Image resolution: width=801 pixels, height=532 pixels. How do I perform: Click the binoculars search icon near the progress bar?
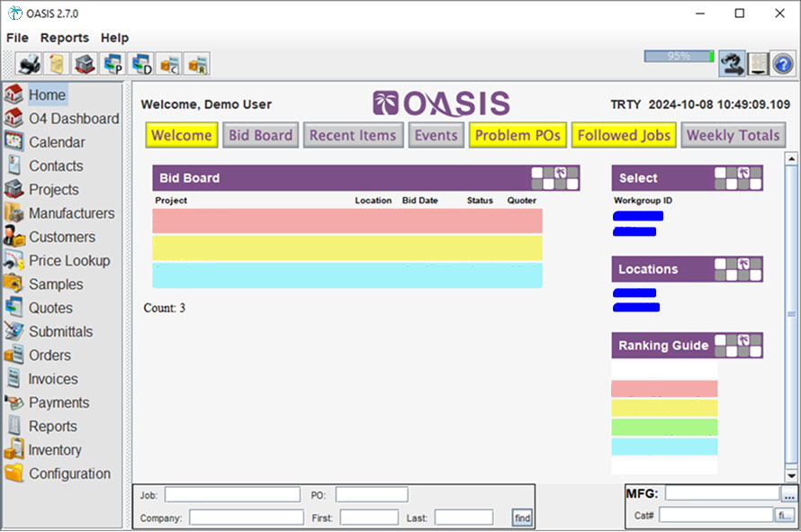[733, 64]
